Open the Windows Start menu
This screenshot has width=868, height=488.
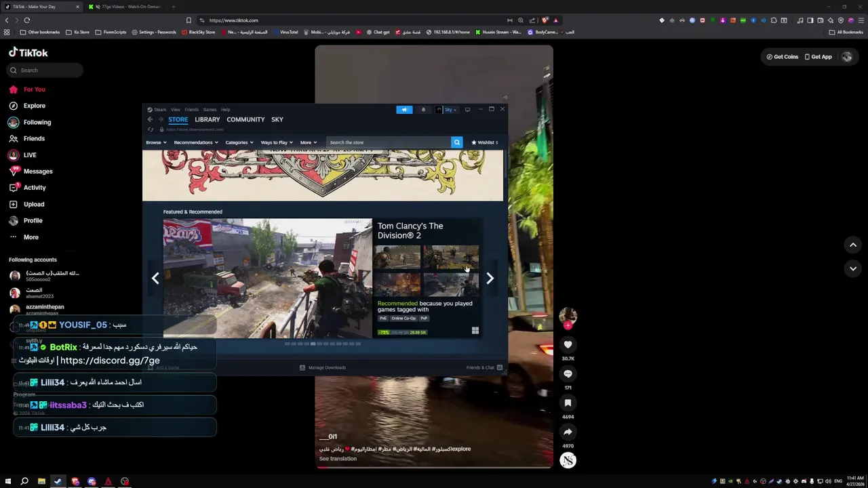click(8, 481)
